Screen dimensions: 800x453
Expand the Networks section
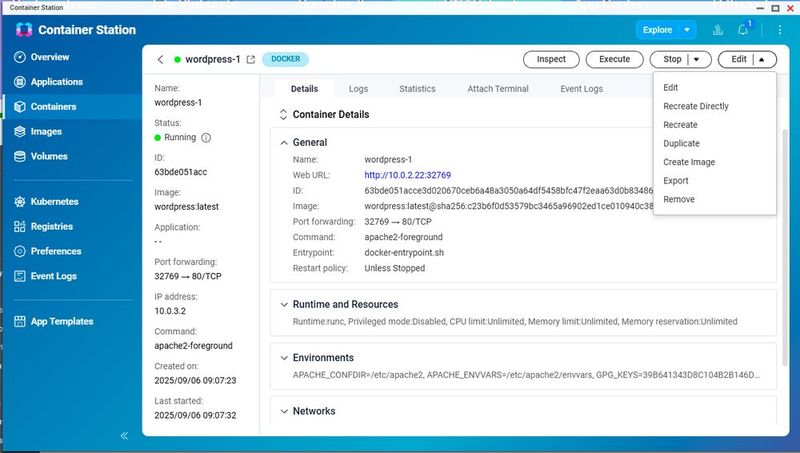[284, 412]
